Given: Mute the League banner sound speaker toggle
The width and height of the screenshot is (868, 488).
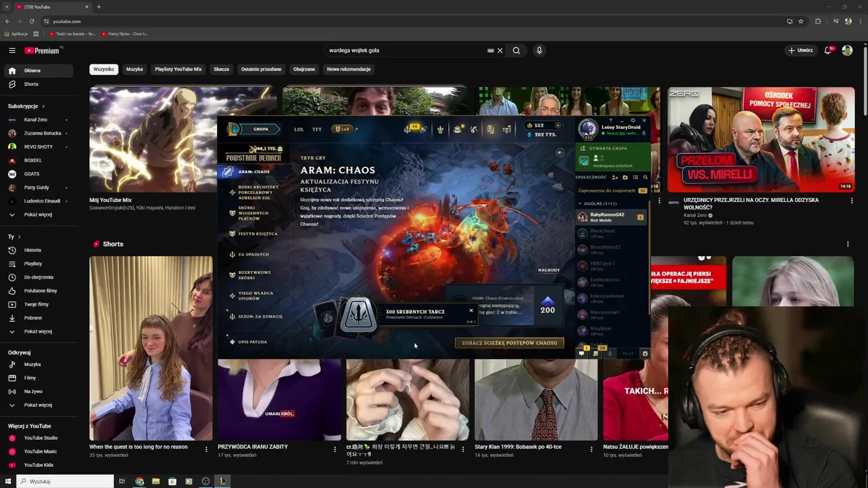Looking at the screenshot, I should click(x=560, y=152).
